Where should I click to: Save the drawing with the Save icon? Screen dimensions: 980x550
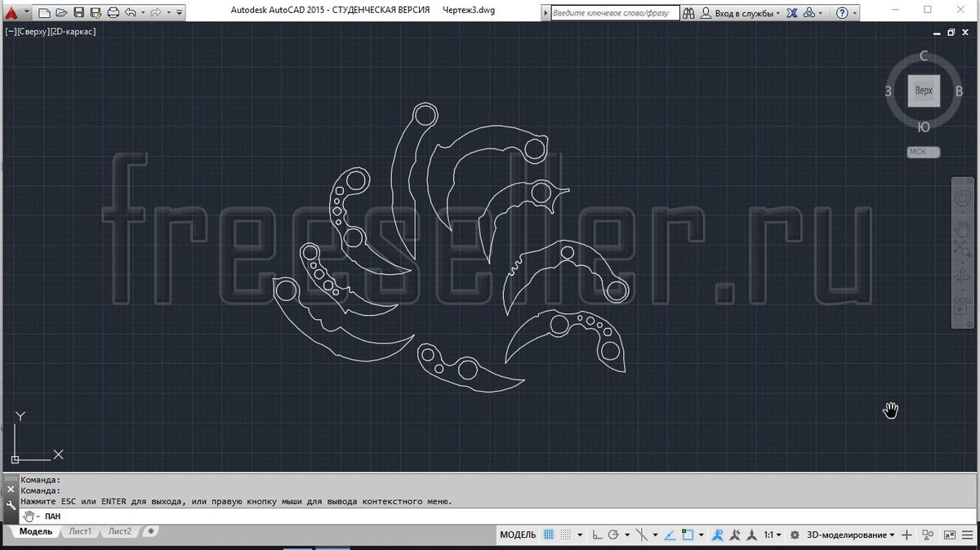[x=78, y=12]
